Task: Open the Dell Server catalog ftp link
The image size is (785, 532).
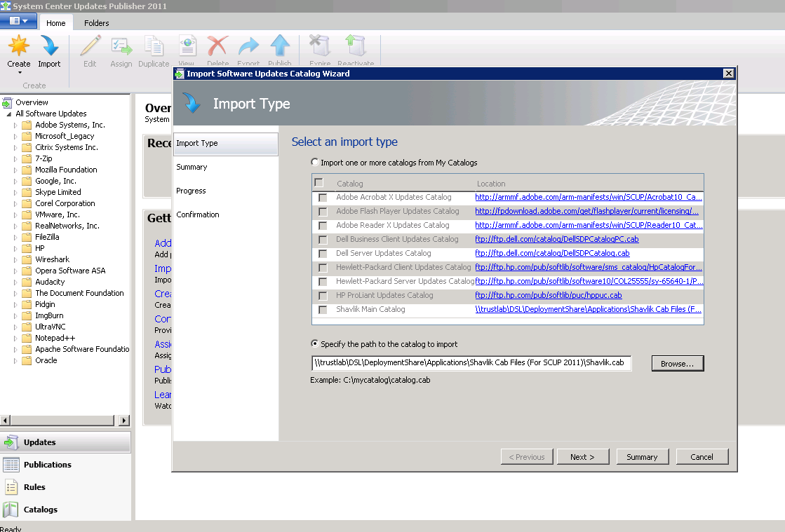Action: click(x=552, y=253)
